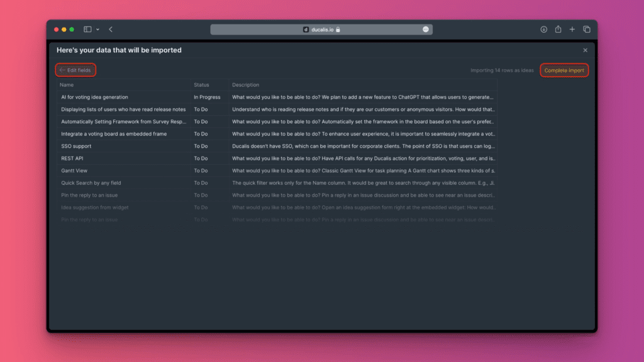The width and height of the screenshot is (644, 362).
Task: Open the page options ellipsis in address bar
Action: [426, 30]
